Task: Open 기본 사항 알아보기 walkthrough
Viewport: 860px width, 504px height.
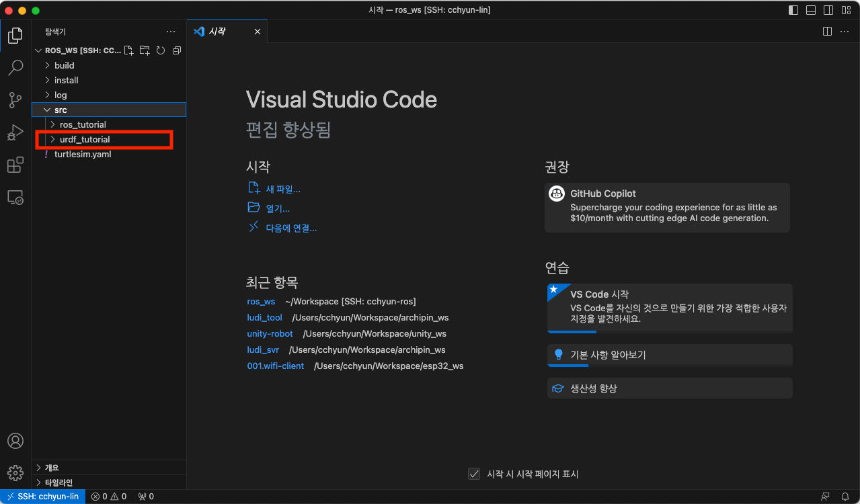Action: click(670, 355)
